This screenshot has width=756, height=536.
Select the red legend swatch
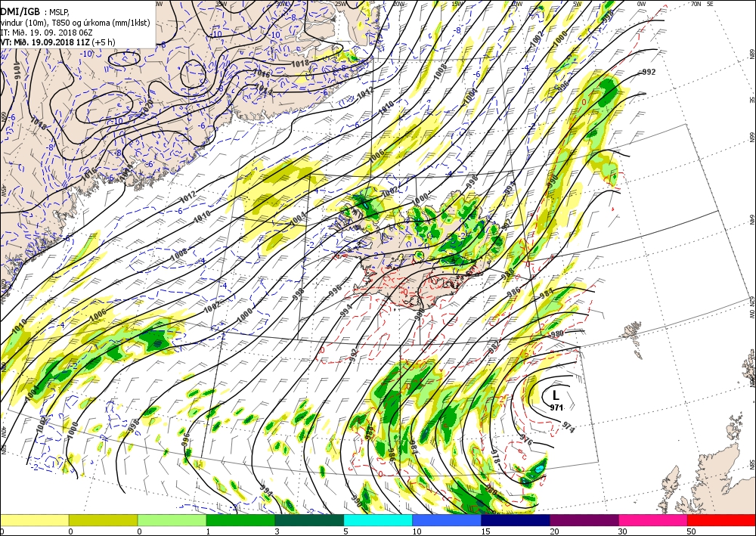click(721, 520)
